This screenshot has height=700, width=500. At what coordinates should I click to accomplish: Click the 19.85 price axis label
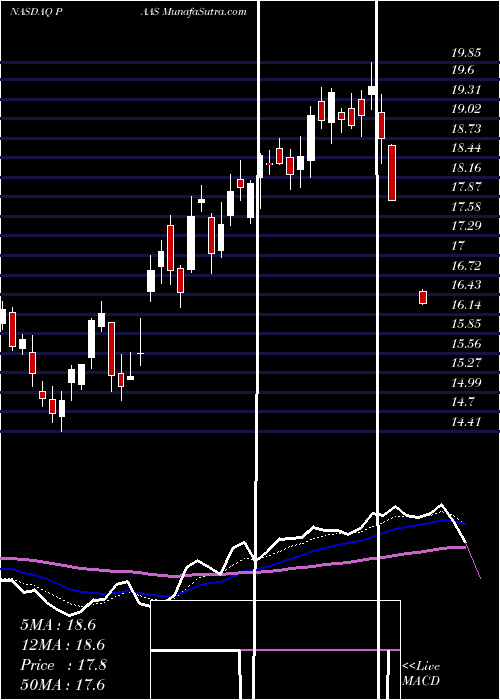pyautogui.click(x=467, y=53)
